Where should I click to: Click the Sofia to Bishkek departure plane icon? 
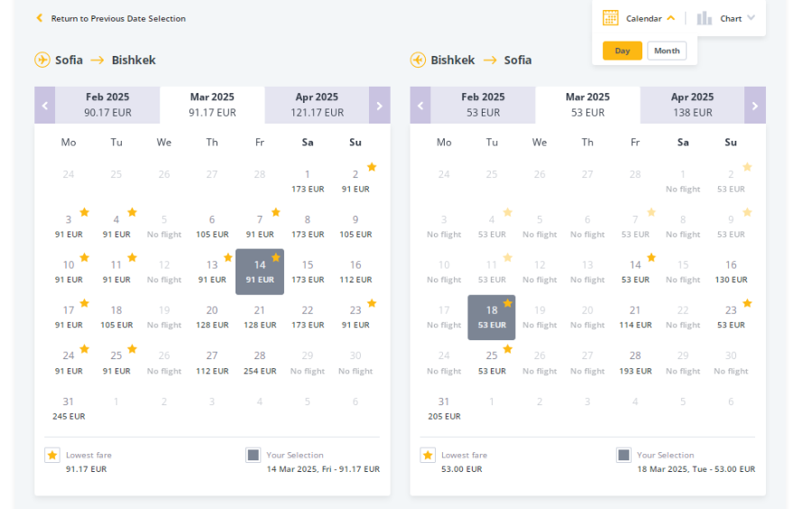(x=42, y=60)
